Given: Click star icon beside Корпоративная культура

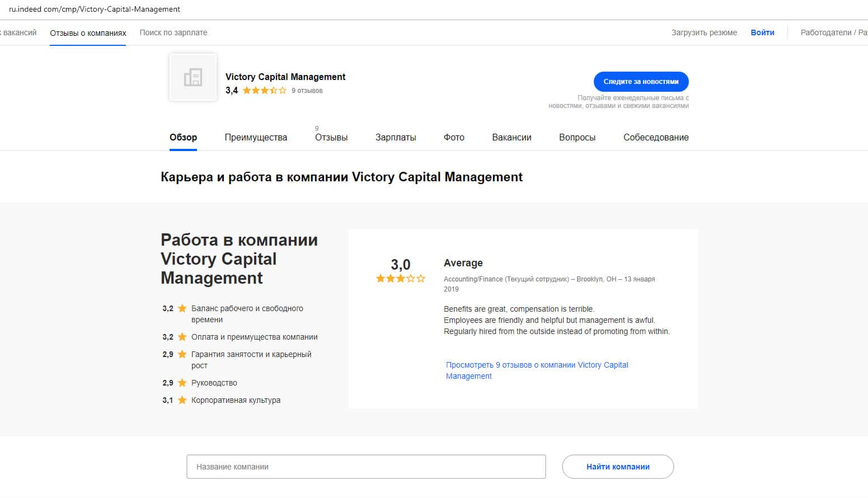Looking at the screenshot, I should pos(182,400).
